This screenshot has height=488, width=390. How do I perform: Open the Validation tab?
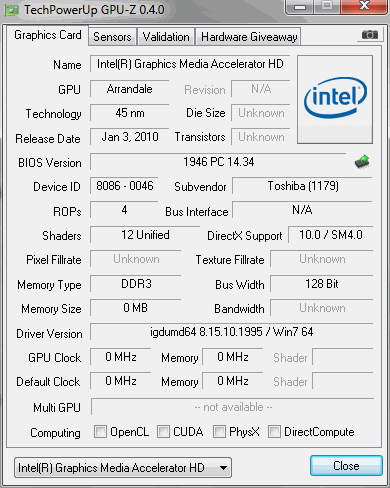pyautogui.click(x=166, y=37)
